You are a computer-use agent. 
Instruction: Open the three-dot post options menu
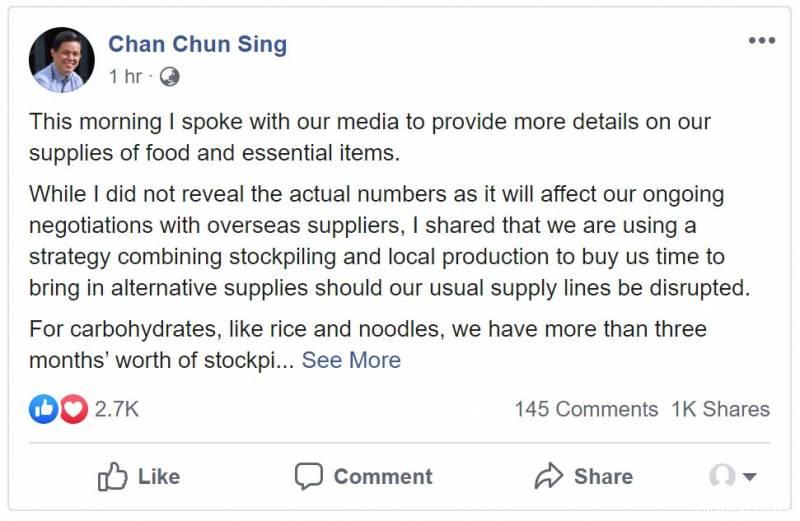point(761,41)
